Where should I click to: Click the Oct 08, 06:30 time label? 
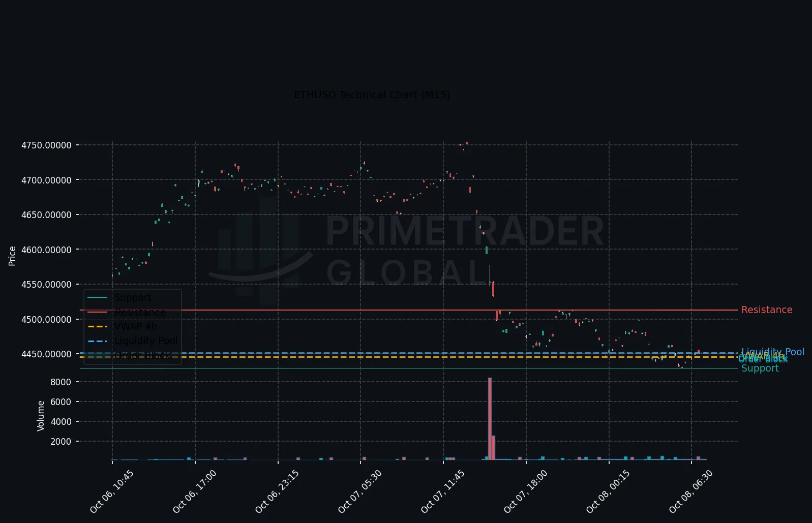point(691,491)
